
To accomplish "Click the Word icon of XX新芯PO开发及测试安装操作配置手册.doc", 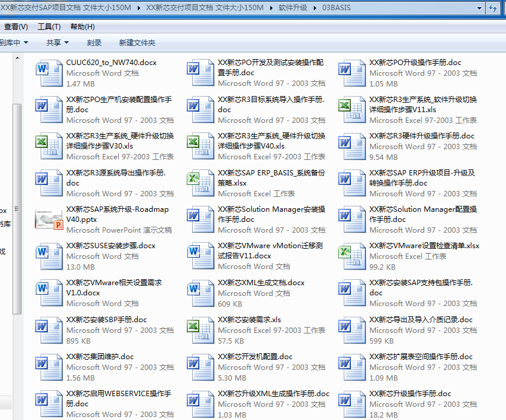I will [200, 73].
